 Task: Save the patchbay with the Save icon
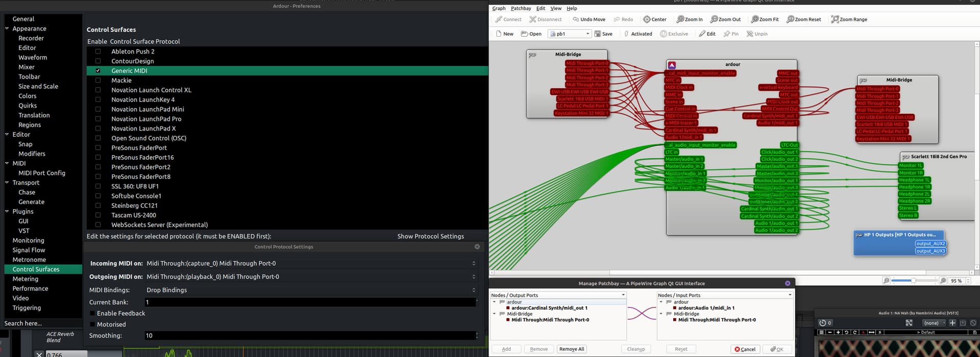pyautogui.click(x=598, y=34)
